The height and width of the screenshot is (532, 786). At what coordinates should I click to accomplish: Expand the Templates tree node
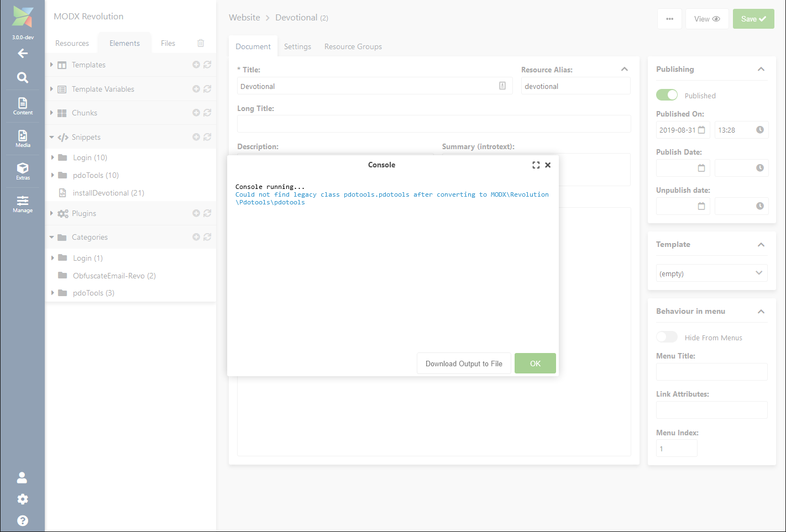(51, 65)
